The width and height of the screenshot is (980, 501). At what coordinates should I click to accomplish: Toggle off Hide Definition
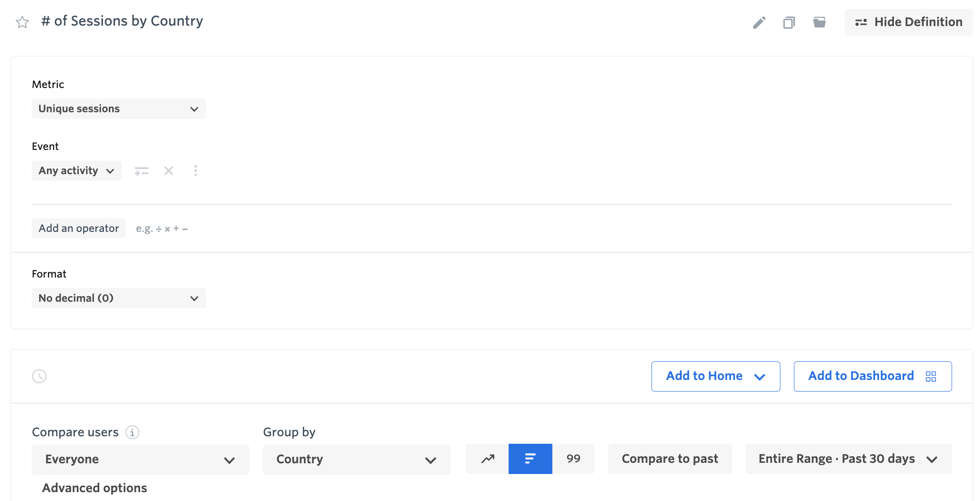pyautogui.click(x=908, y=21)
